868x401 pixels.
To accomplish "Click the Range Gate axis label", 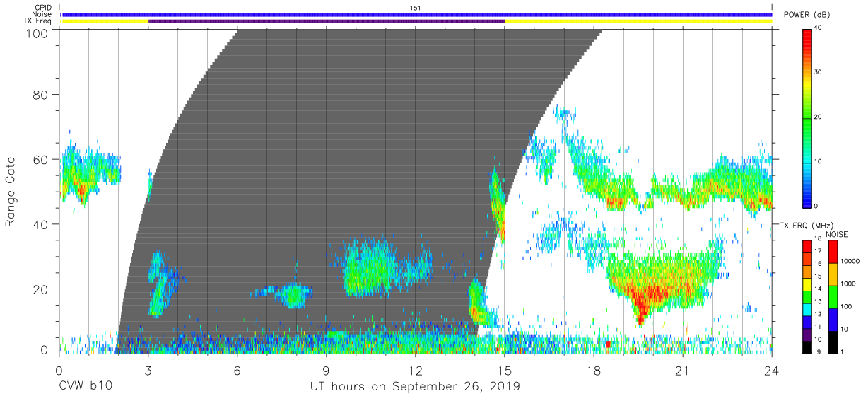I will coord(11,192).
